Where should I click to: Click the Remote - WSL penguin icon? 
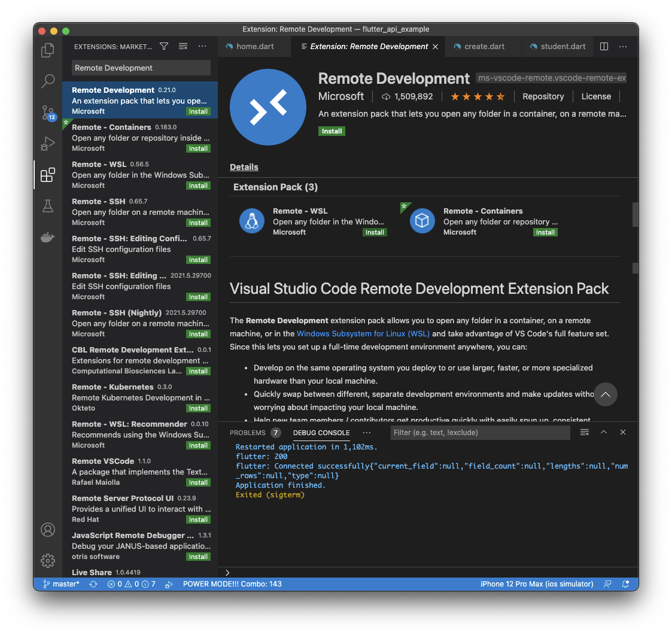251,221
